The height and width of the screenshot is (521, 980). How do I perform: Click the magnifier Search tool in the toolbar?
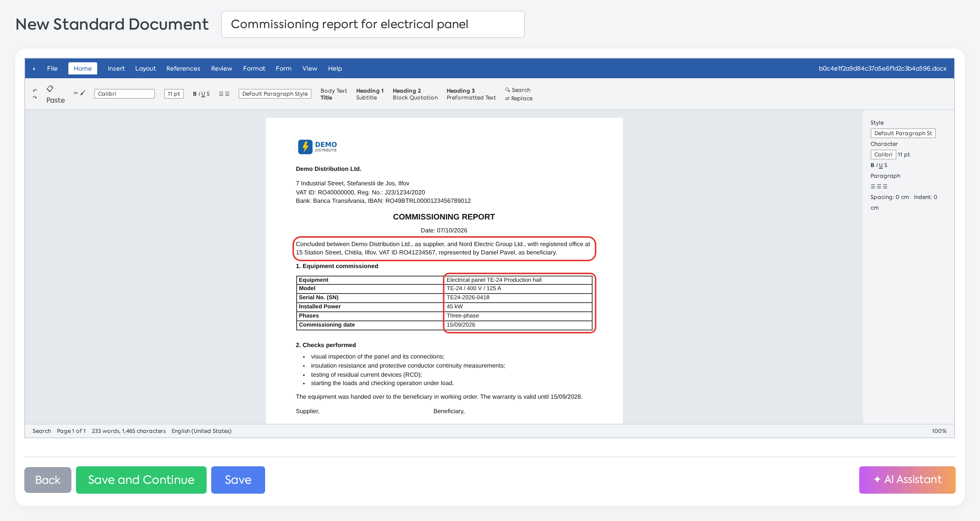[x=518, y=90]
